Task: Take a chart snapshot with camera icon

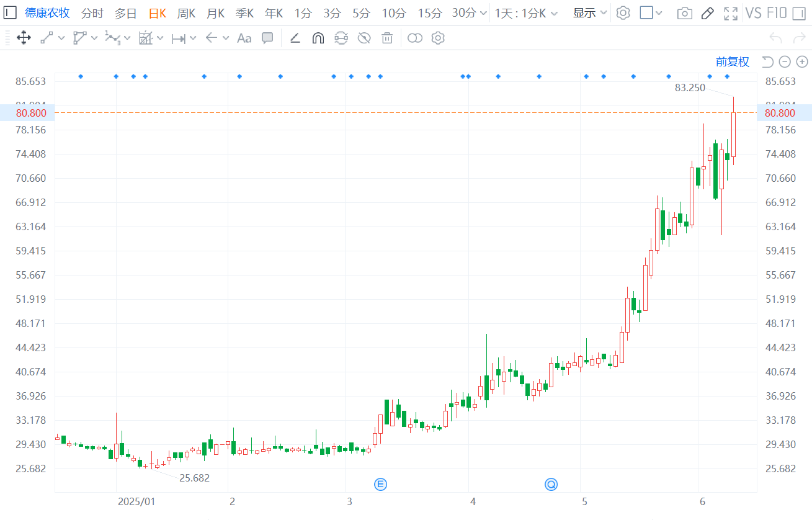Action: pyautogui.click(x=684, y=13)
